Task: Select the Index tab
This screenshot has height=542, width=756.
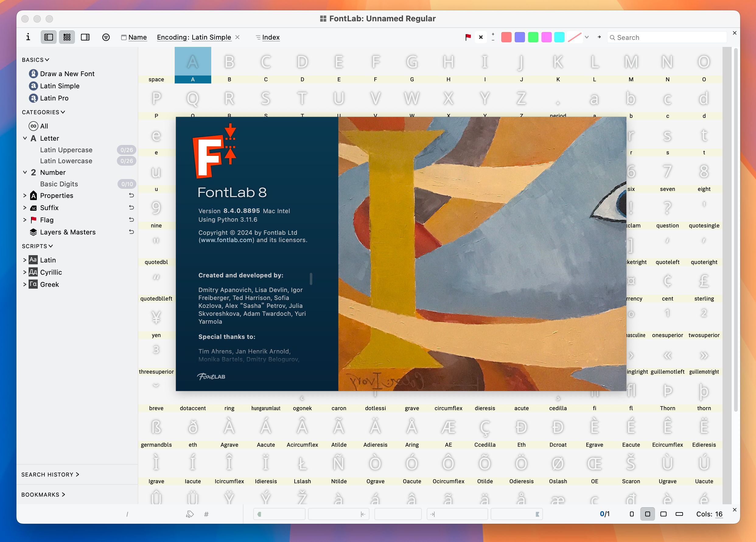Action: pos(270,37)
